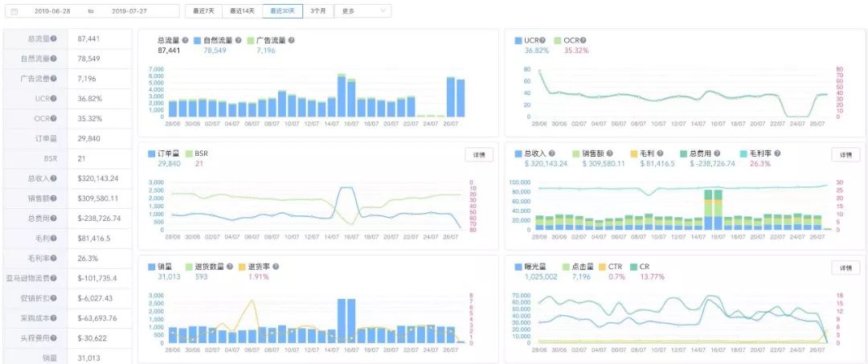The image size is (868, 364).
Task: Click the calendar icon in the date range box
Action: point(14,11)
